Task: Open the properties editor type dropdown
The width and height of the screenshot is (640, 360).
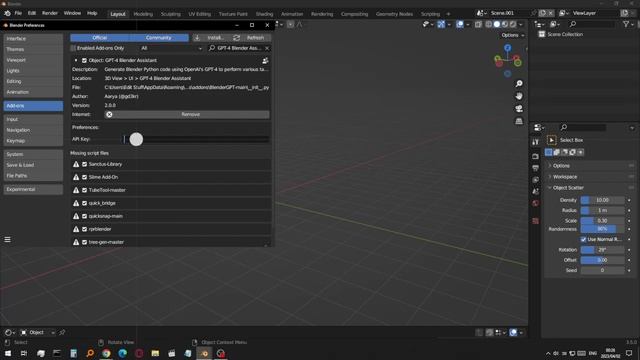Action: coord(539,128)
